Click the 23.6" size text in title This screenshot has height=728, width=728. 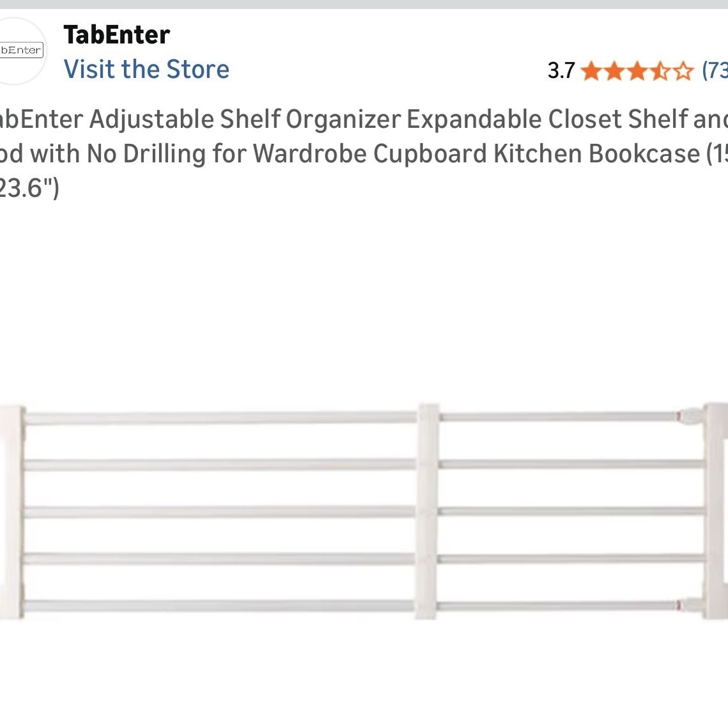coord(29,188)
